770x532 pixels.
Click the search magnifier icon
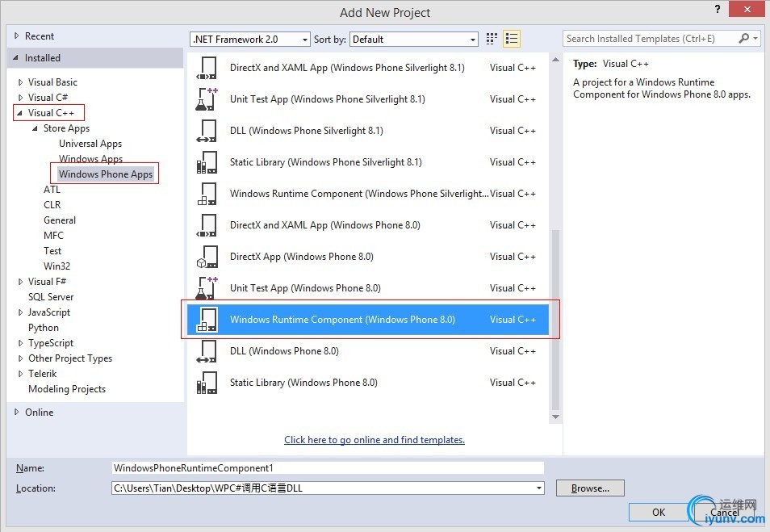click(744, 38)
